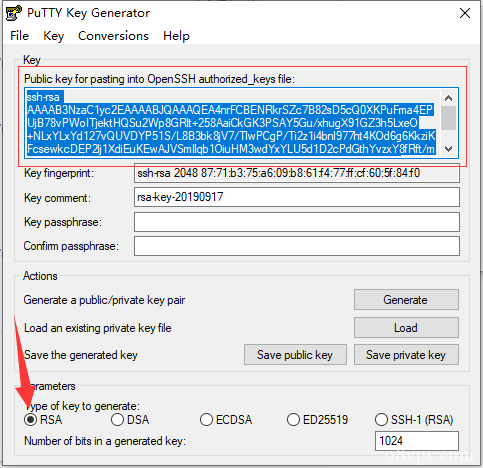This screenshot has width=483, height=468.
Task: Click 'Load an existing private key file' text
Action: point(98,328)
